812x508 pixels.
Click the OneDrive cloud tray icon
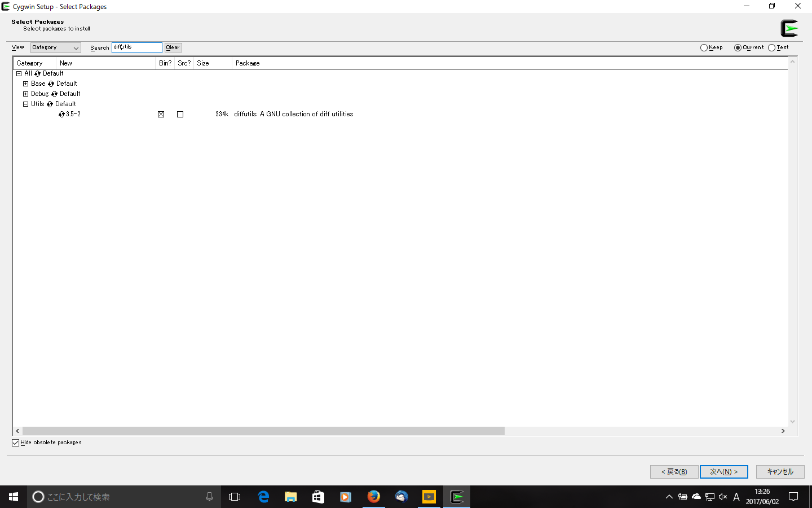click(696, 497)
